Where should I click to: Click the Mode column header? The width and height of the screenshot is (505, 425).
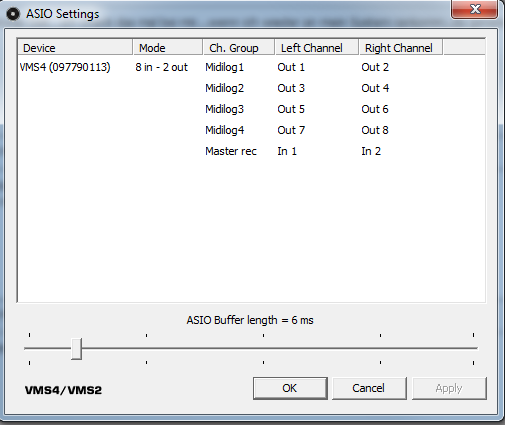(x=168, y=48)
